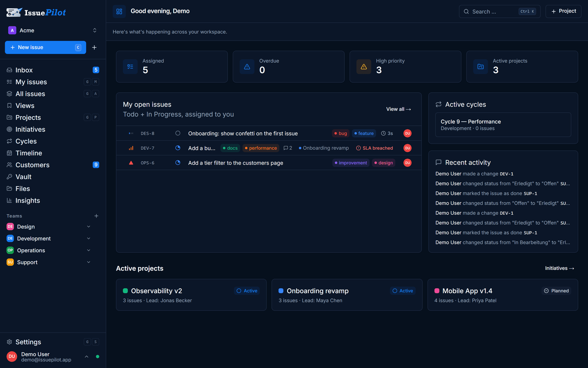Image resolution: width=588 pixels, height=368 pixels.
Task: Open the Assigned stat card
Action: tap(172, 67)
